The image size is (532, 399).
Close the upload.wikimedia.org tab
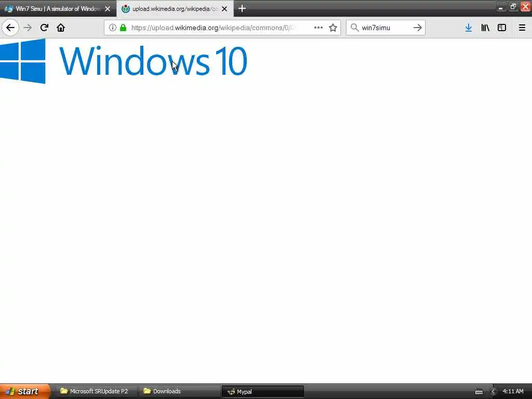click(x=224, y=9)
